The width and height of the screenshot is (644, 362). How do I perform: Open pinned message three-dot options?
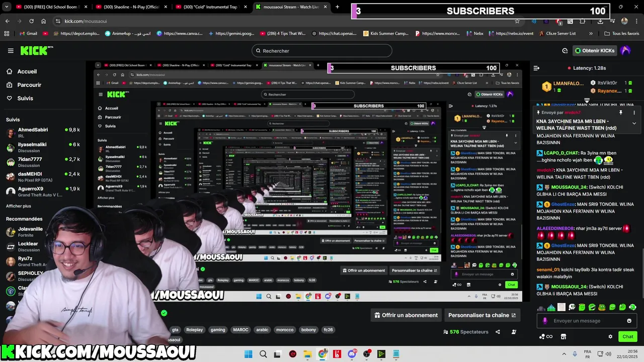634,113
